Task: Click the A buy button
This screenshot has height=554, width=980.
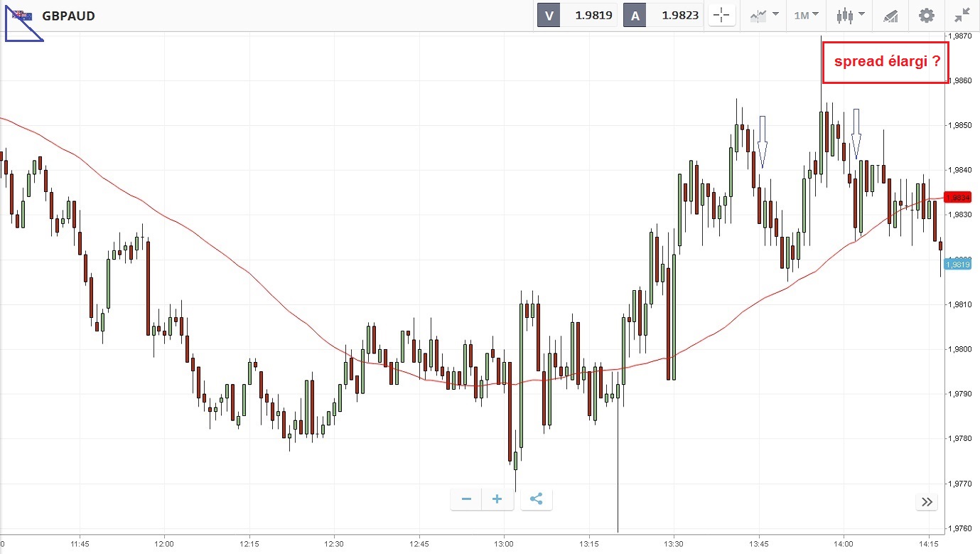Action: point(634,16)
